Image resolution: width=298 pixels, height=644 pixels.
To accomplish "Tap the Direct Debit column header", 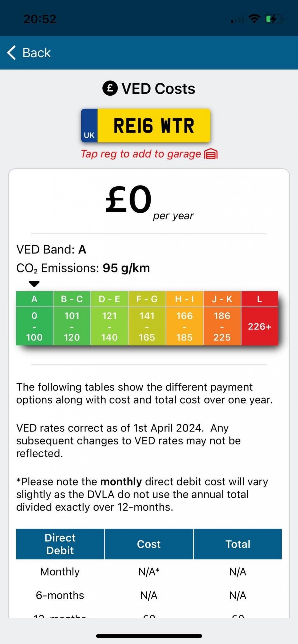I will 60,544.
